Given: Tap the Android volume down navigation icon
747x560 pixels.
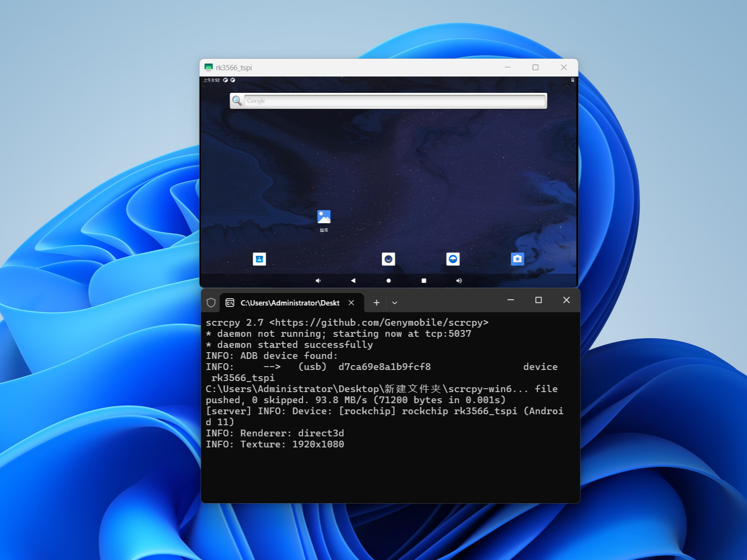Looking at the screenshot, I should pos(318,280).
